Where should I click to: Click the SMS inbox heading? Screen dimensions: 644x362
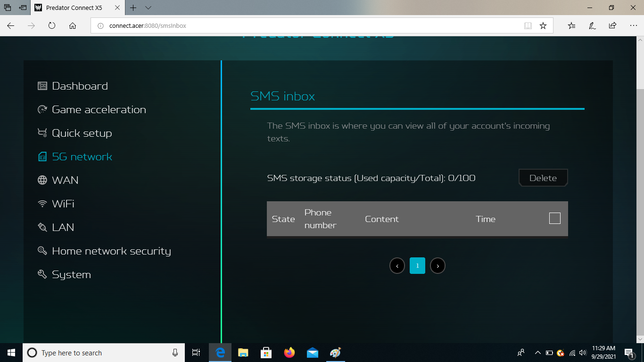click(282, 96)
